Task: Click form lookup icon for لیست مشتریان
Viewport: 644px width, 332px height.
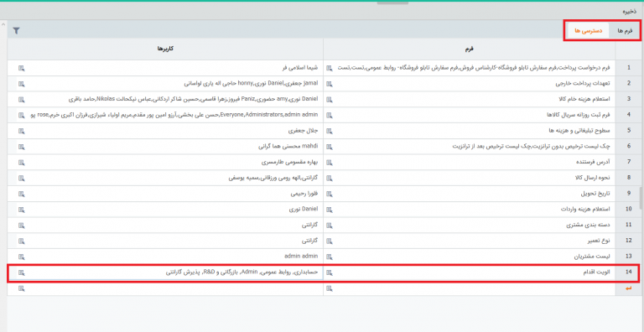Action: (x=330, y=257)
